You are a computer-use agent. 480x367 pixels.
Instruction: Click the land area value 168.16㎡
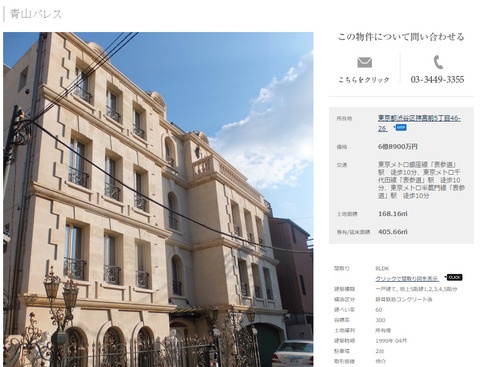tap(393, 214)
